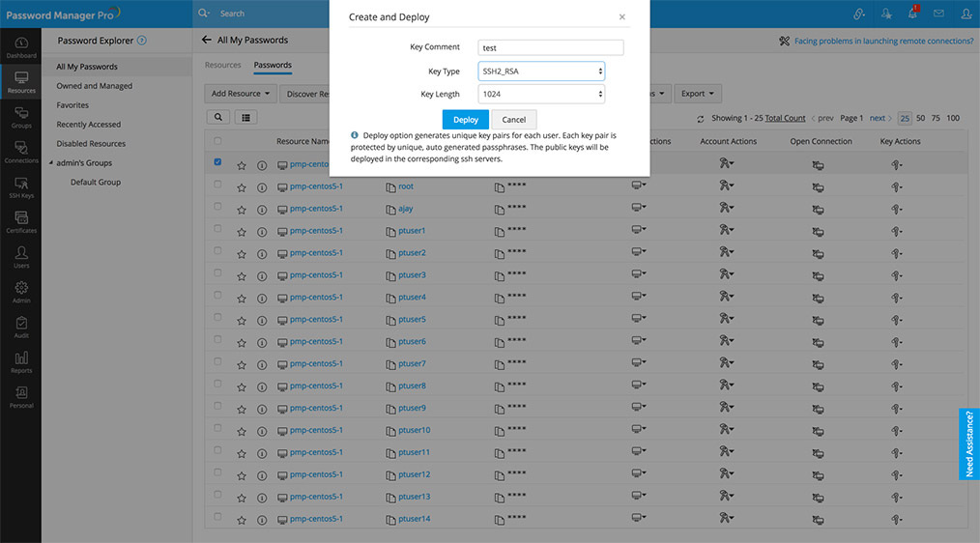Click the notifications bell icon
980x543 pixels.
(912, 14)
